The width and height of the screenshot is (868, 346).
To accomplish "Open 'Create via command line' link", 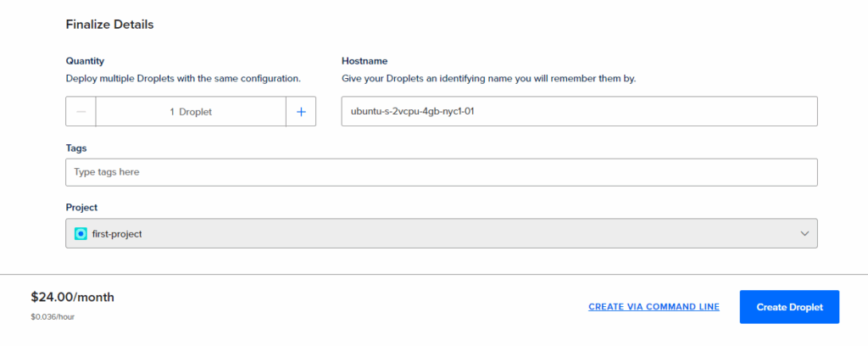I will point(654,307).
